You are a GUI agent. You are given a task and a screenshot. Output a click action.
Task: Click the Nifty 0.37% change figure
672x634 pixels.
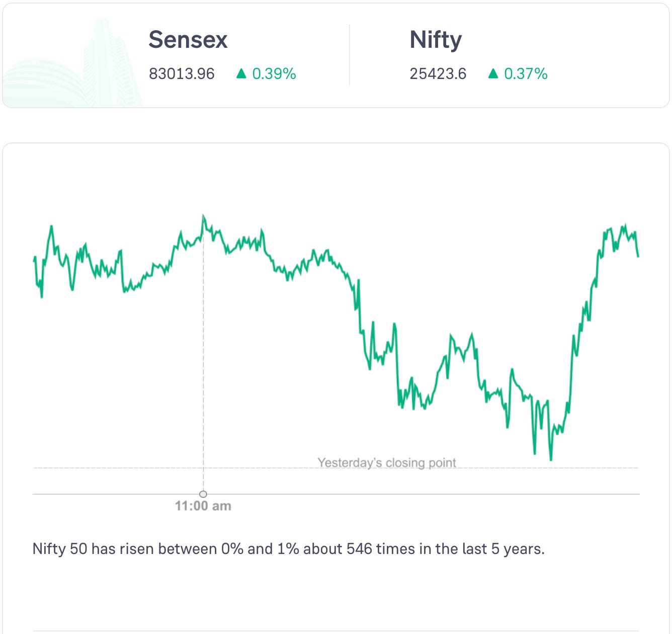[526, 74]
